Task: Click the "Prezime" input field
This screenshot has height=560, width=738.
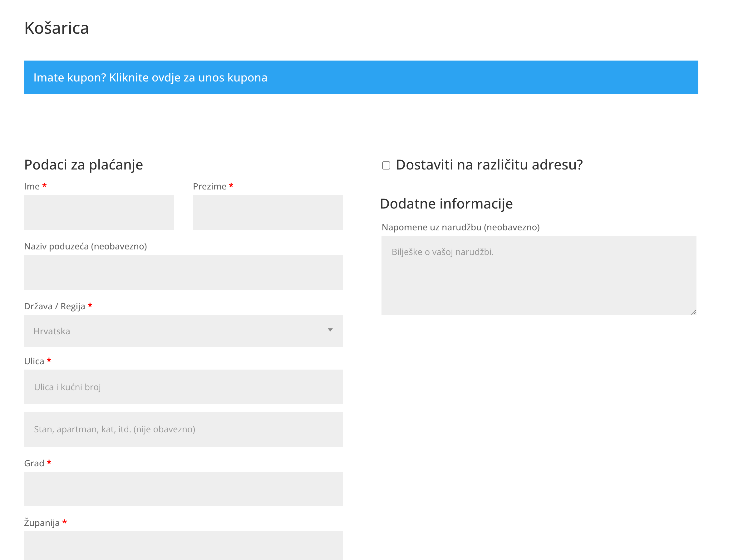Action: tap(268, 212)
